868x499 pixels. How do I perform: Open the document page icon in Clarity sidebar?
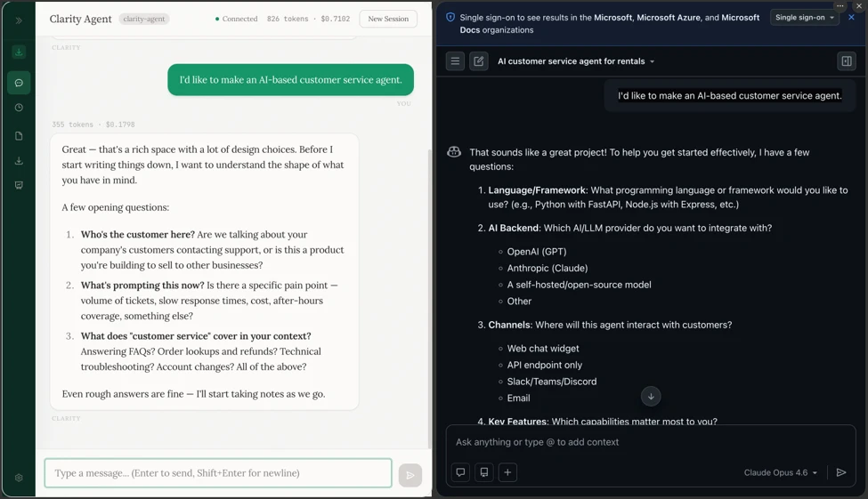point(19,136)
